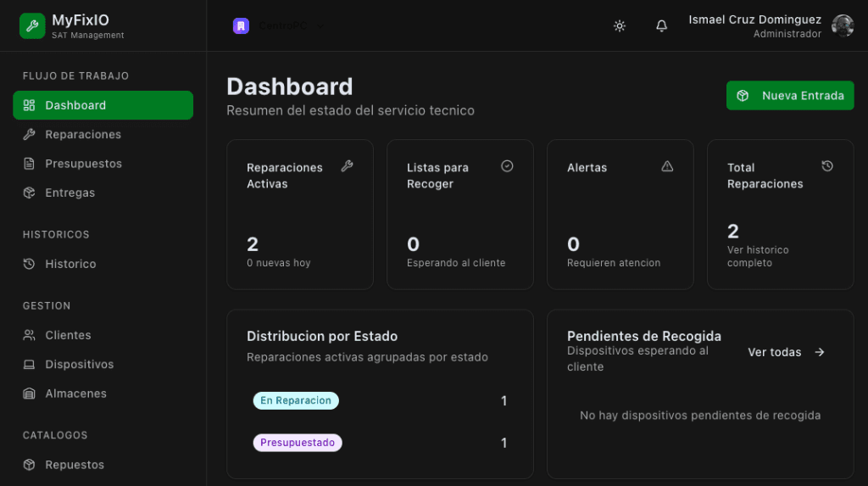
Task: Click the Entregas package icon
Action: (30, 193)
